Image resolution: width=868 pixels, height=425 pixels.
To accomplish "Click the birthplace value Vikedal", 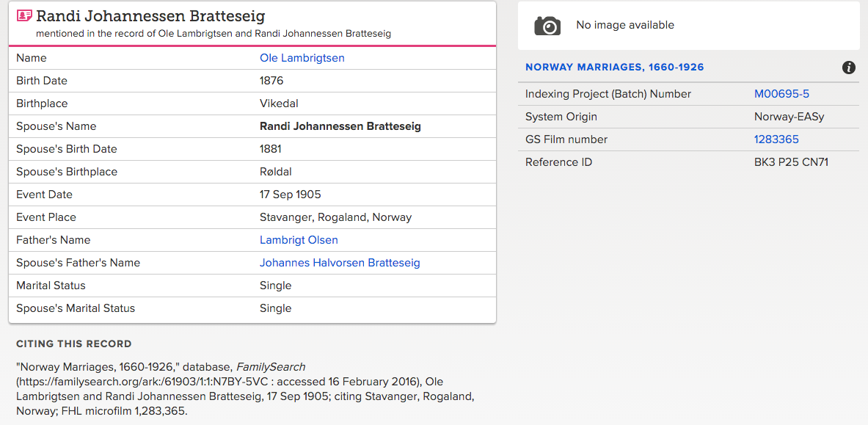I will pyautogui.click(x=279, y=103).
